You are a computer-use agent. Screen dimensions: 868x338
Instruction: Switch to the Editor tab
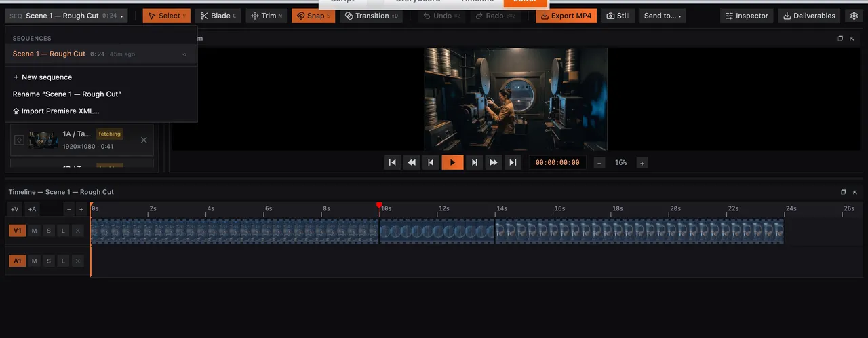tap(526, 2)
